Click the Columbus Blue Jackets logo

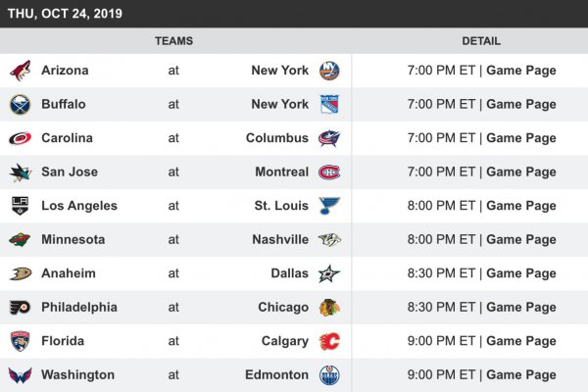329,138
